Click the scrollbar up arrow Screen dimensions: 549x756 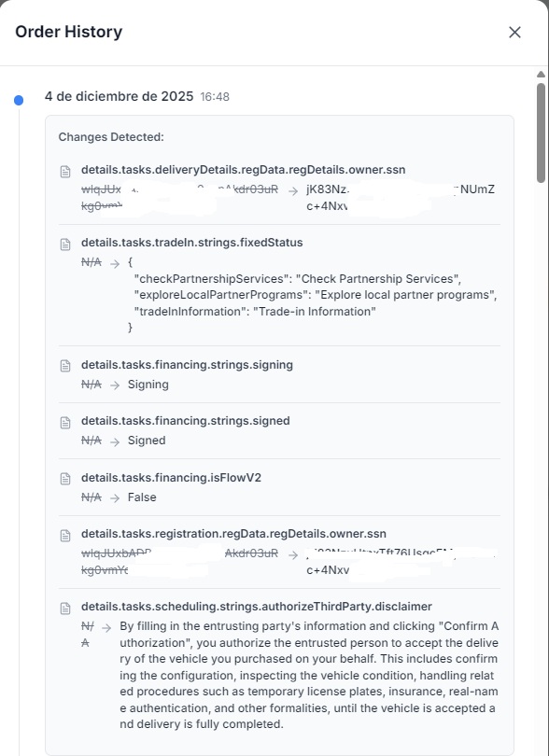(541, 75)
